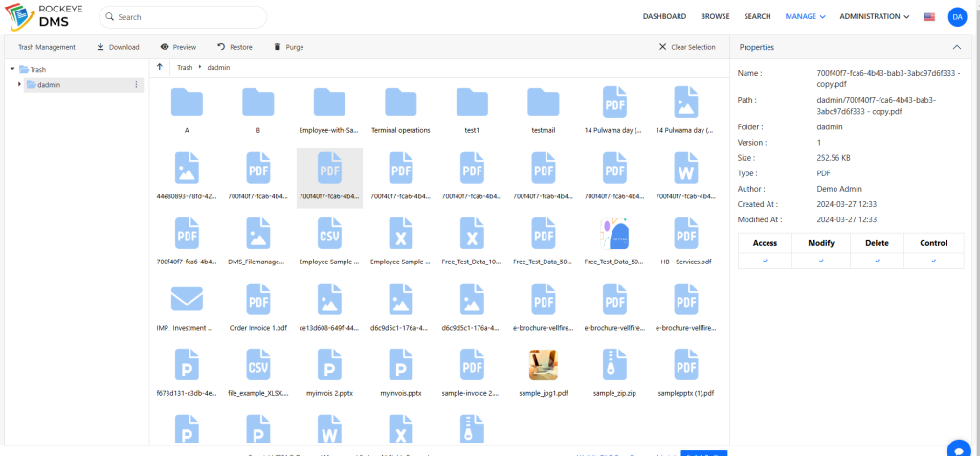Expand the ADMINISTRATION dropdown menu

coord(875,17)
